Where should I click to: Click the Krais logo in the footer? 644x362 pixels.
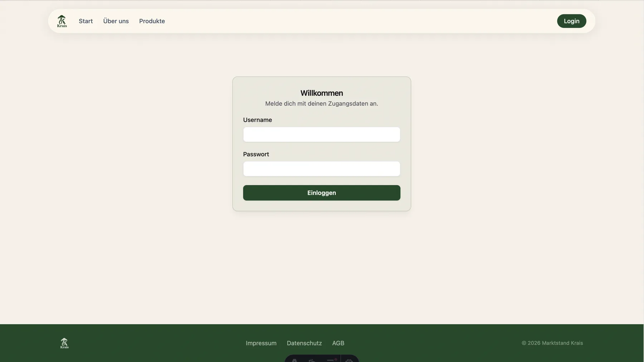[x=64, y=343]
